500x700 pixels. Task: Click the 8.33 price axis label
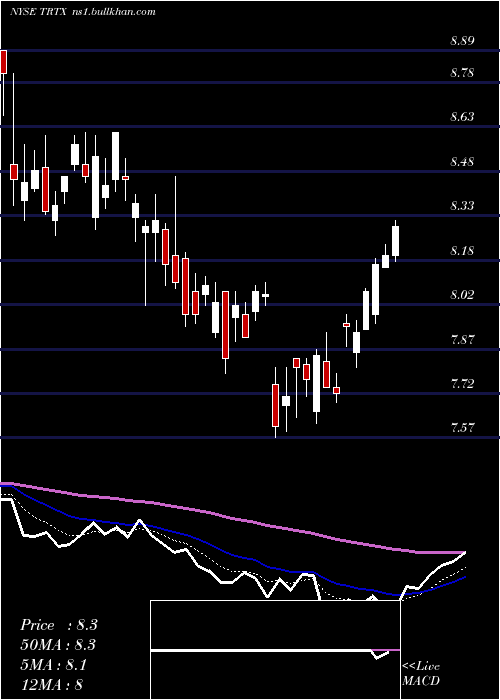[462, 206]
